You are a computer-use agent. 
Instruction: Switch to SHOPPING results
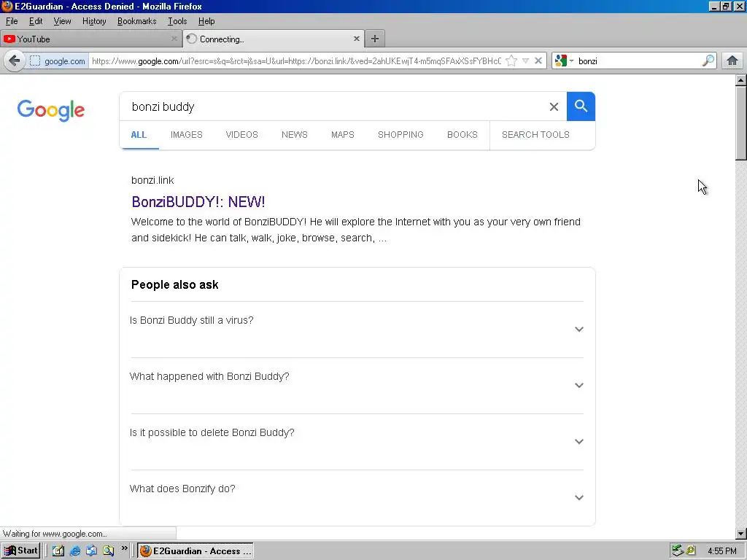point(400,135)
